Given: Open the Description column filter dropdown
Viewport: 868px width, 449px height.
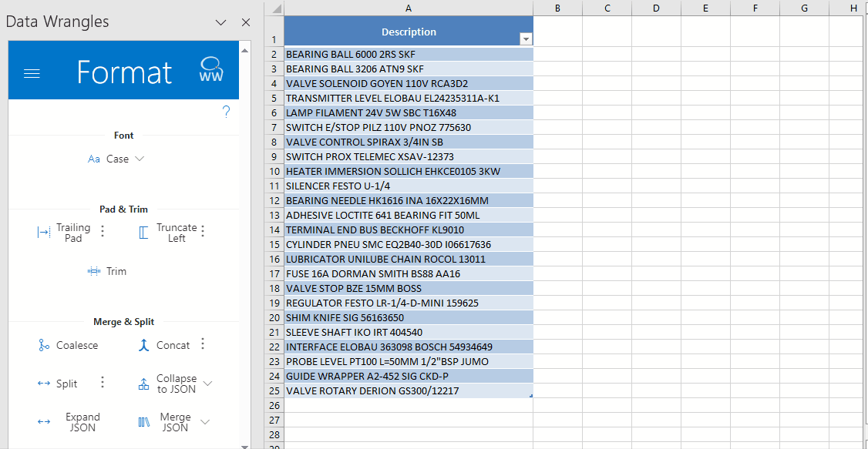Looking at the screenshot, I should click(526, 39).
